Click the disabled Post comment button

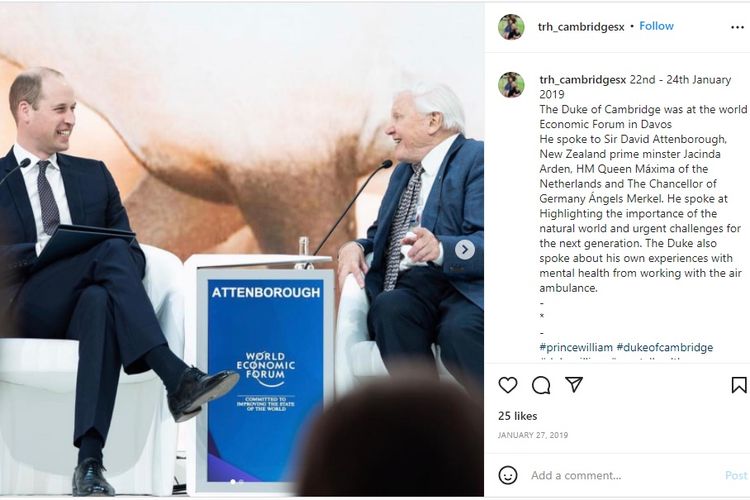pos(736,475)
